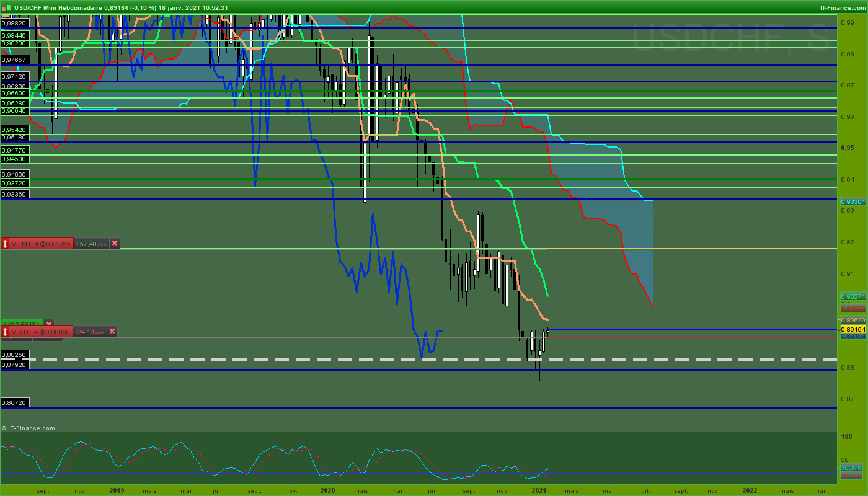The height and width of the screenshot is (496, 868).
Task: Click the candlestick icon in the title bar
Action: (7, 7)
